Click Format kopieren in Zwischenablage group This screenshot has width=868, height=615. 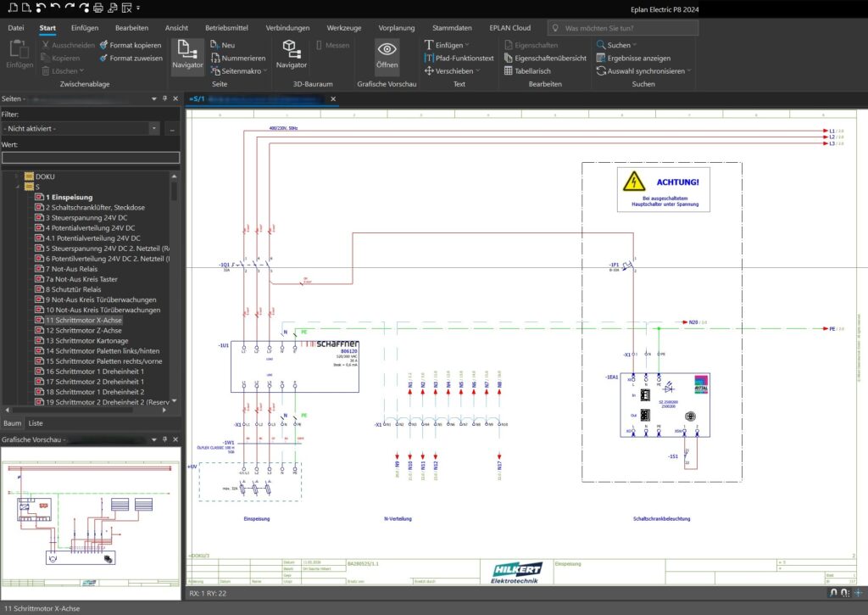(x=131, y=45)
